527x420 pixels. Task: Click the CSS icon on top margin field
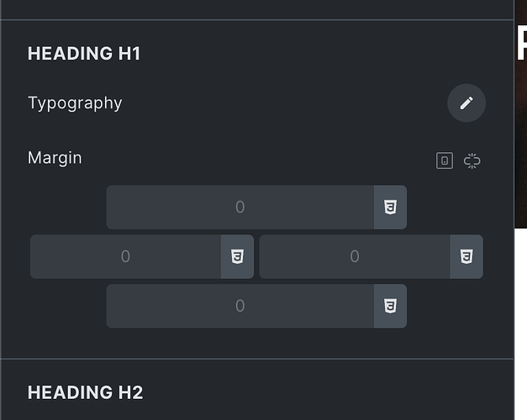(390, 207)
